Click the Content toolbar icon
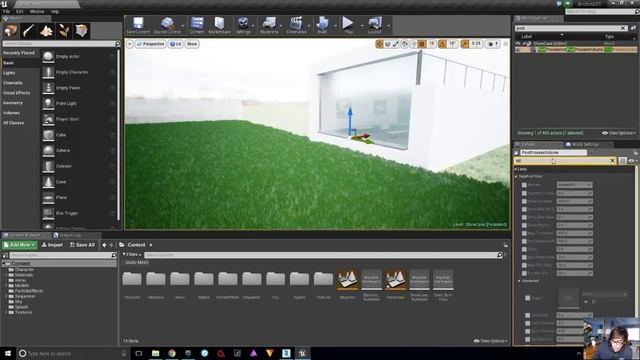Image resolution: width=640 pixels, height=360 pixels. (x=197, y=25)
